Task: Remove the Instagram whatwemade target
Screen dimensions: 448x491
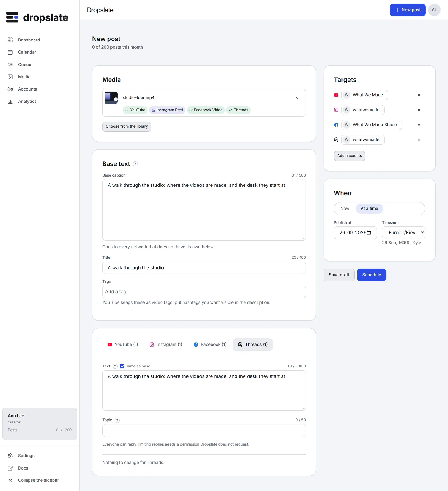Action: [x=419, y=110]
